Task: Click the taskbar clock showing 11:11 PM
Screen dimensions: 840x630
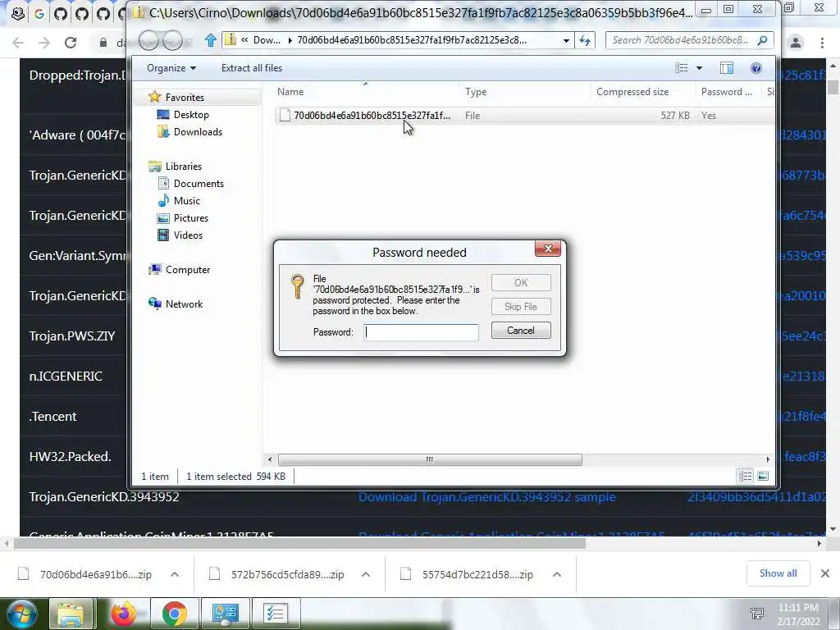Action: [x=797, y=614]
